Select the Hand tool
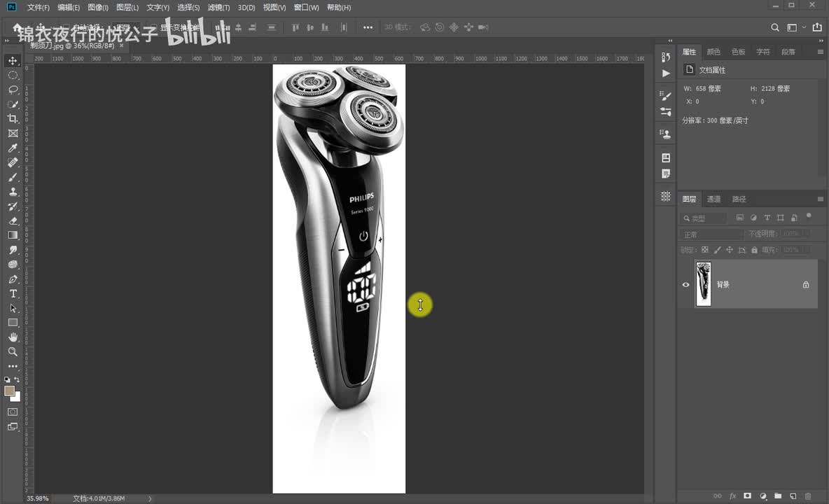The width and height of the screenshot is (829, 504). point(13,337)
